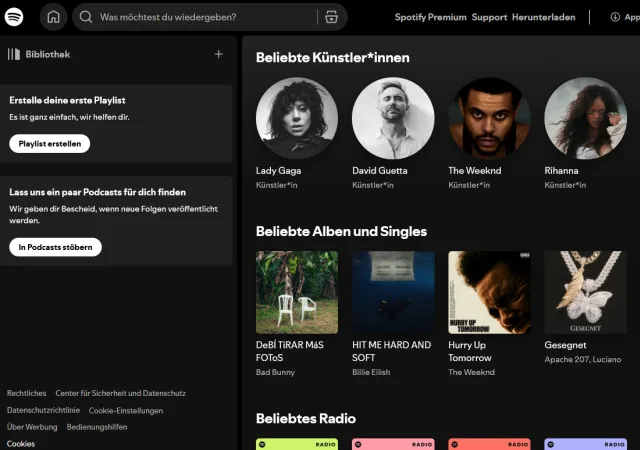Click the plus icon to create playlist
The width and height of the screenshot is (640, 450).
pos(218,54)
